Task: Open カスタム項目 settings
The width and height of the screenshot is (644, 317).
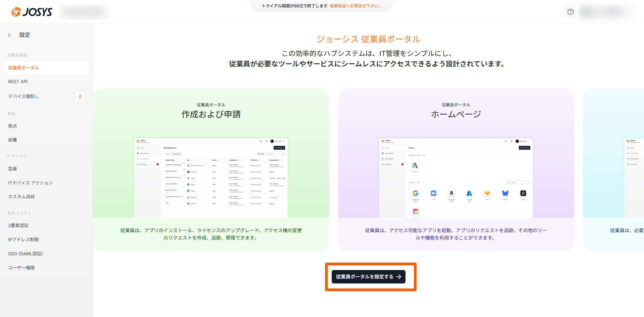Action: tap(21, 197)
